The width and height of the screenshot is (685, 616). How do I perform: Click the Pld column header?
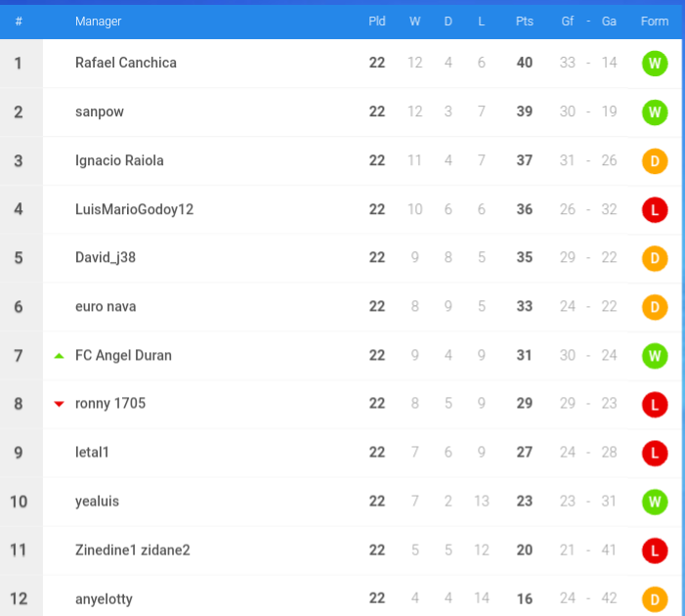pyautogui.click(x=376, y=21)
